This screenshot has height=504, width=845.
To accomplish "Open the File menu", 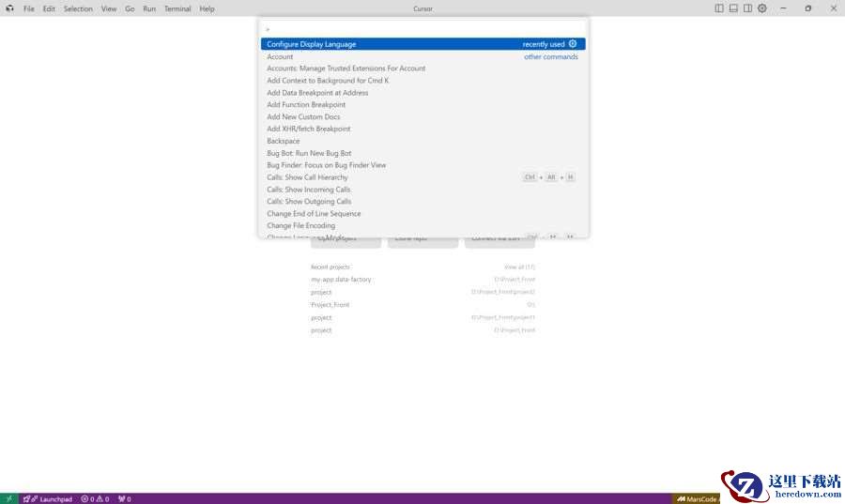I will coord(29,8).
